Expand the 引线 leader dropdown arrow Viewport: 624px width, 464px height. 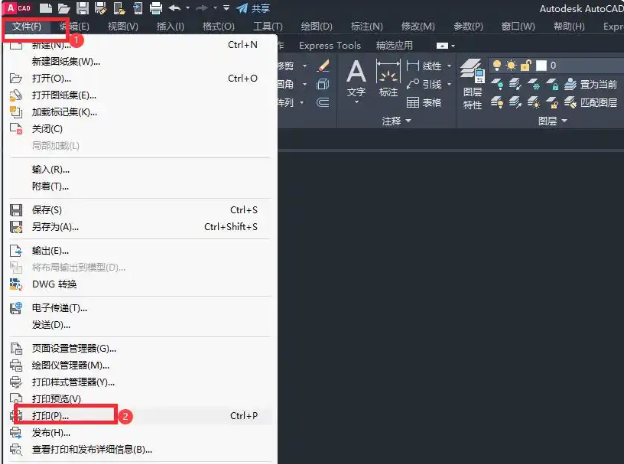pos(449,84)
